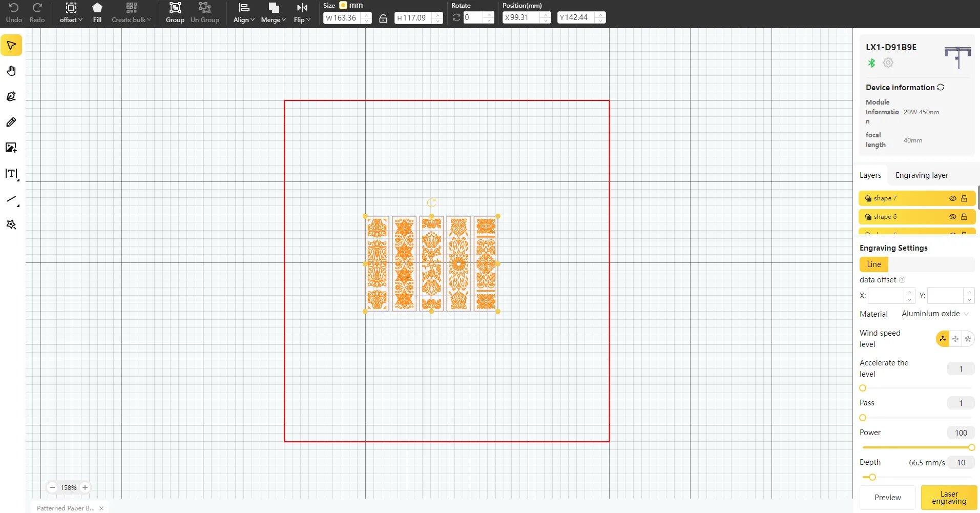Choose the pen path tool
980x513 pixels.
[x=11, y=96]
